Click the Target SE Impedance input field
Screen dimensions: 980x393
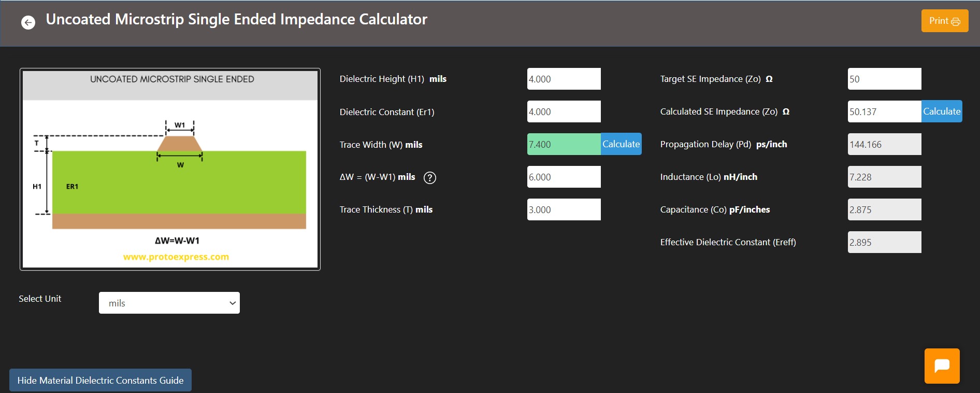885,79
